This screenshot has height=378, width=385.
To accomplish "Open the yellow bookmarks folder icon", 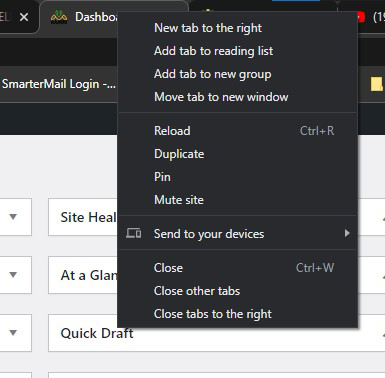I will [x=377, y=84].
